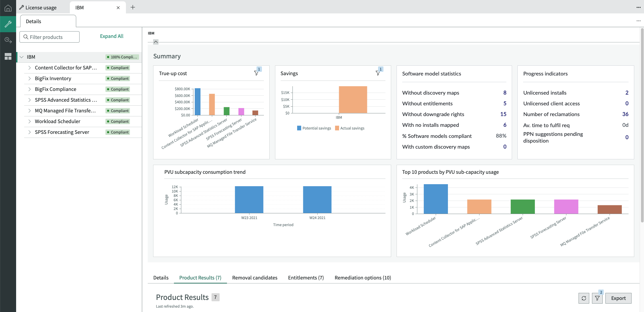Screen dimensions: 644x312
Task: Switch to Remediation options (10) tab
Action: pyautogui.click(x=363, y=278)
